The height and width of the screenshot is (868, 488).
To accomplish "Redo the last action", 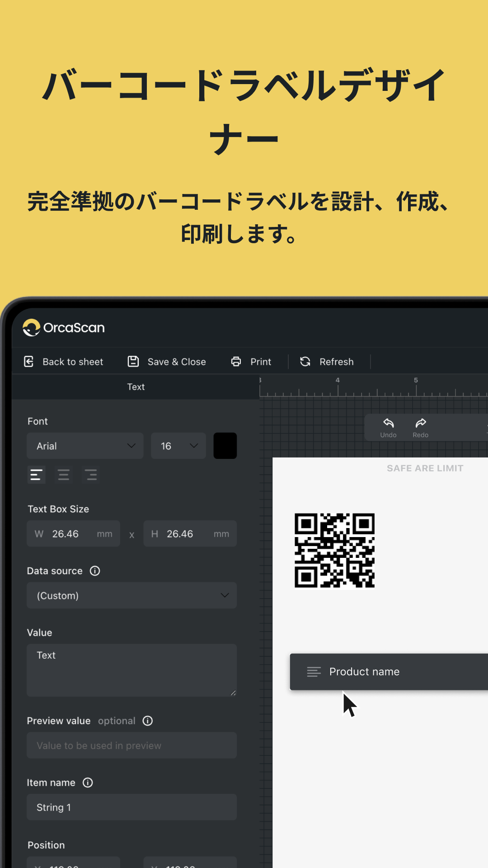I will [x=421, y=428].
